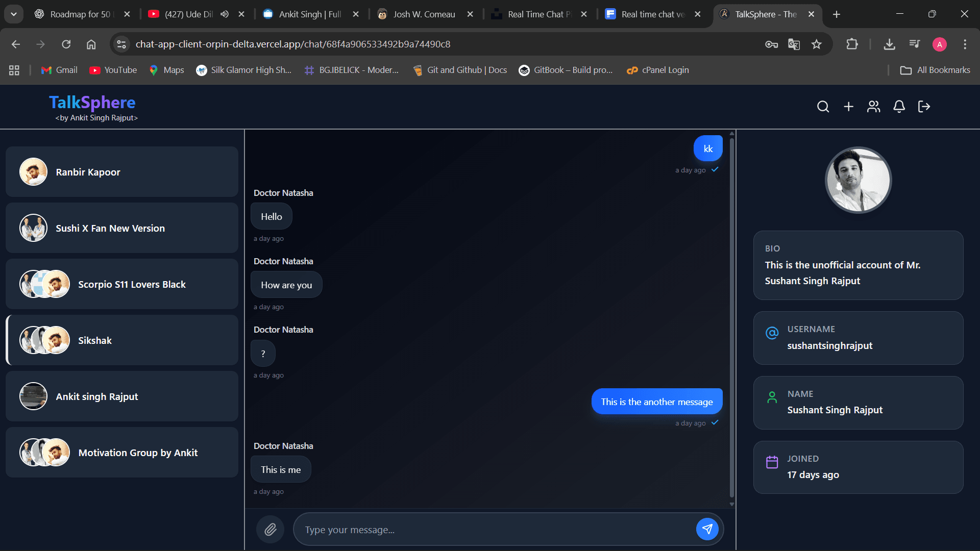
Task: Open the tab search dropdown arrow
Action: point(14,14)
